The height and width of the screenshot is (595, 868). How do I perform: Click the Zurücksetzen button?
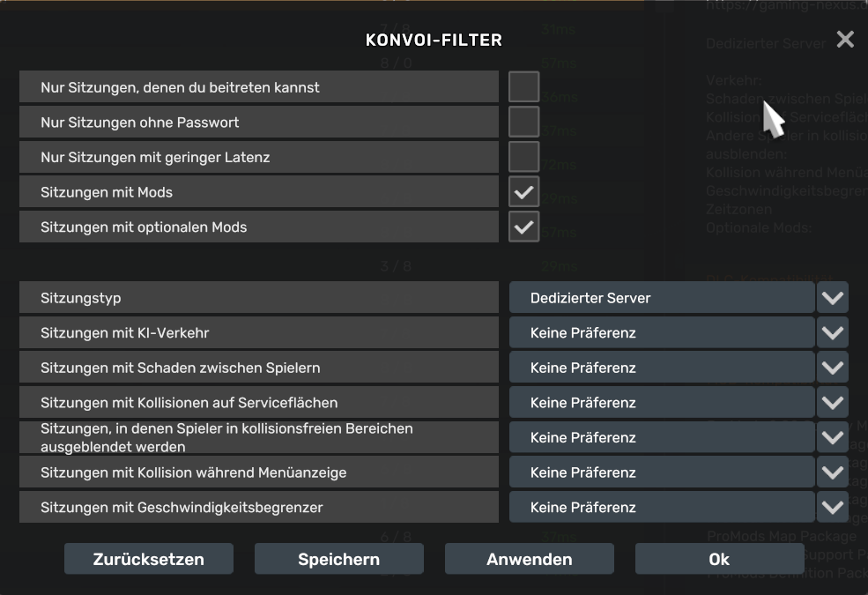148,559
